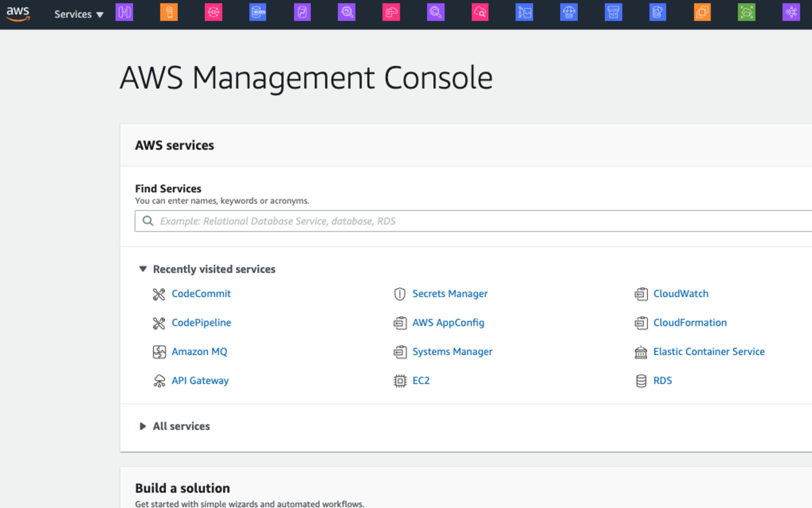Open the purple cylinder-with-chart shortcut icon
Image resolution: width=812 pixels, height=508 pixels.
(302, 11)
